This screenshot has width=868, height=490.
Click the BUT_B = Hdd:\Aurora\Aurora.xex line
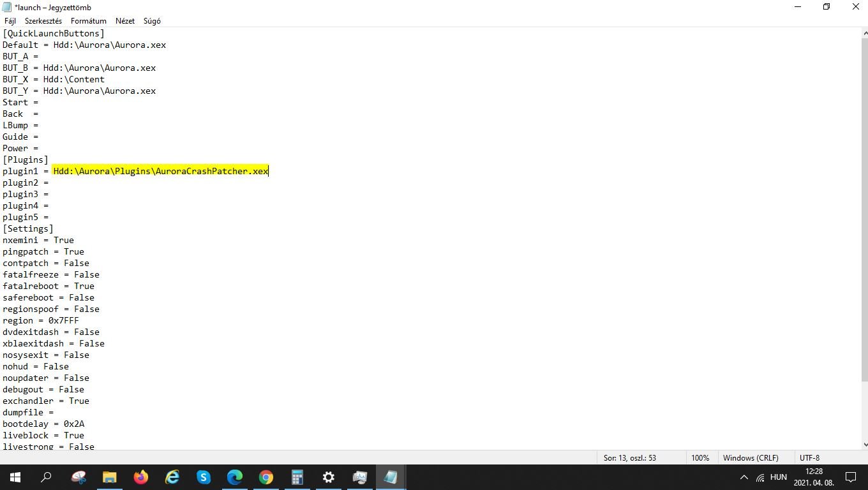point(79,68)
